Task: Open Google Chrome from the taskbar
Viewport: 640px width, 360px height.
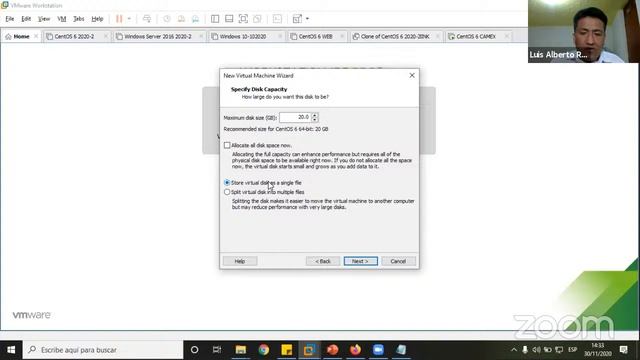Action: (264, 350)
